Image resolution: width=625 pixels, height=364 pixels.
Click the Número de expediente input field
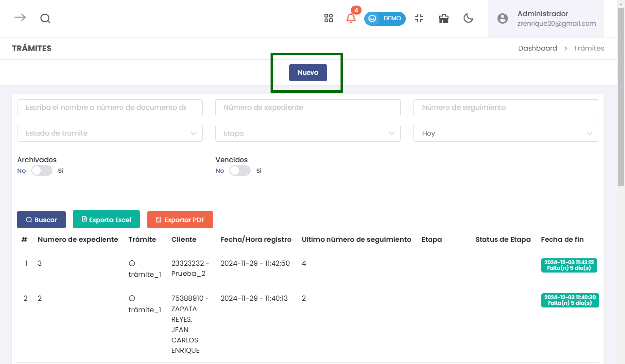coord(308,107)
